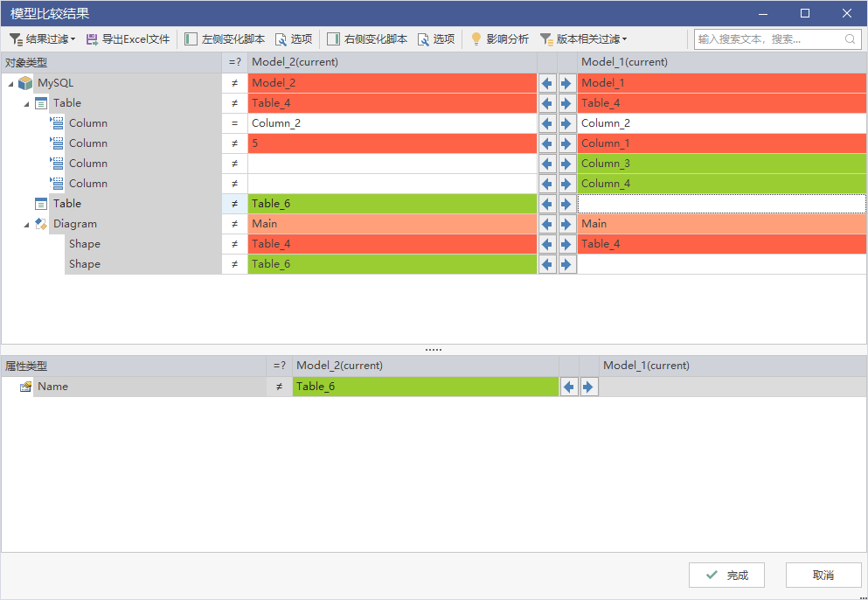This screenshot has height=600, width=868.
Task: Run 影响分析 impact analysis
Action: (500, 39)
